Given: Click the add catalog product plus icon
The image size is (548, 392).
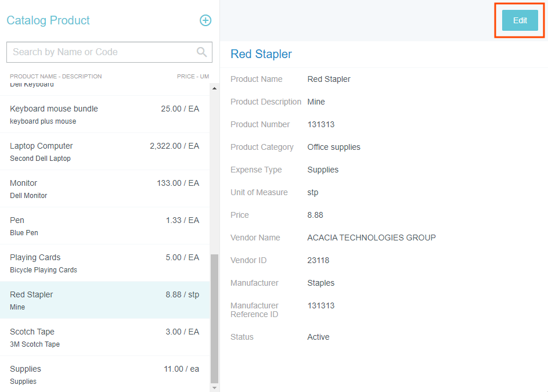Looking at the screenshot, I should [205, 20].
